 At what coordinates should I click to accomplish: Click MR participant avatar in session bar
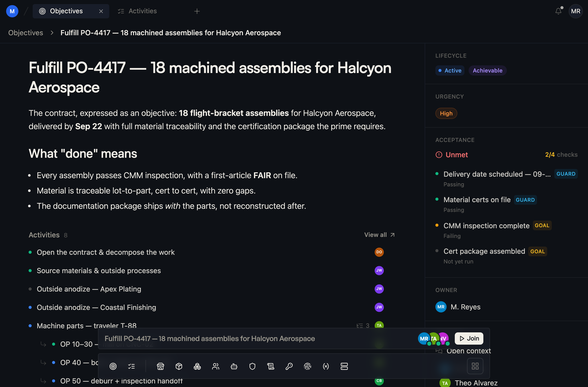(x=424, y=338)
